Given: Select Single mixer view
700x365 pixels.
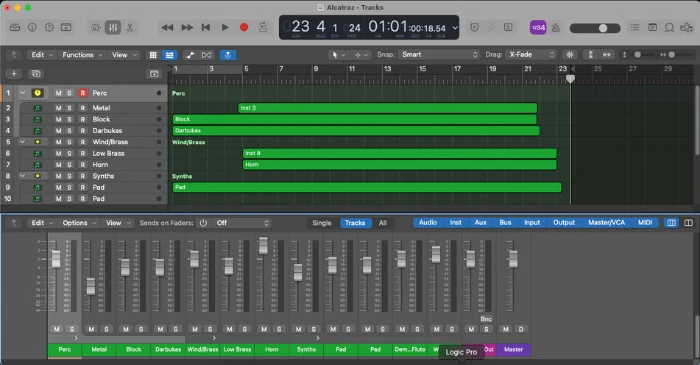Looking at the screenshot, I should (321, 223).
